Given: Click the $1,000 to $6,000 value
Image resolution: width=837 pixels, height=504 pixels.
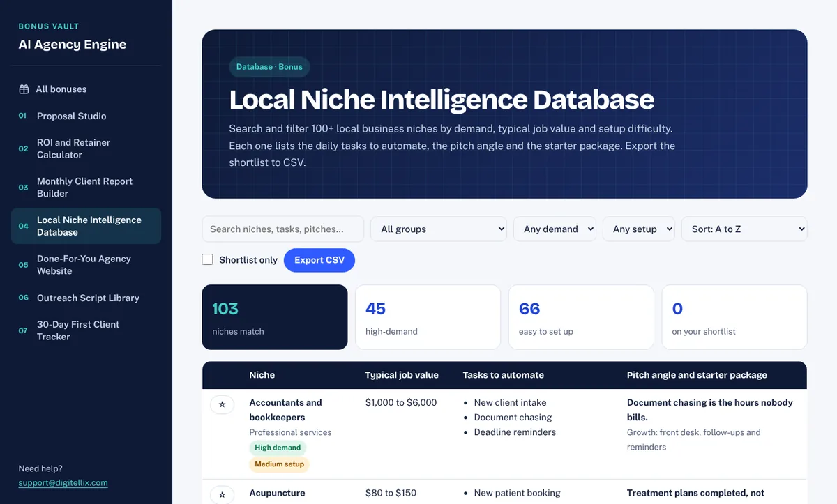Looking at the screenshot, I should click(401, 402).
